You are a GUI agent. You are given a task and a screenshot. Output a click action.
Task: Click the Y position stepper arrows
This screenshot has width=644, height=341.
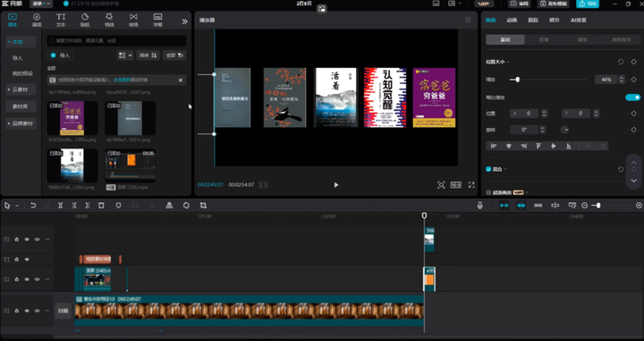pos(597,114)
